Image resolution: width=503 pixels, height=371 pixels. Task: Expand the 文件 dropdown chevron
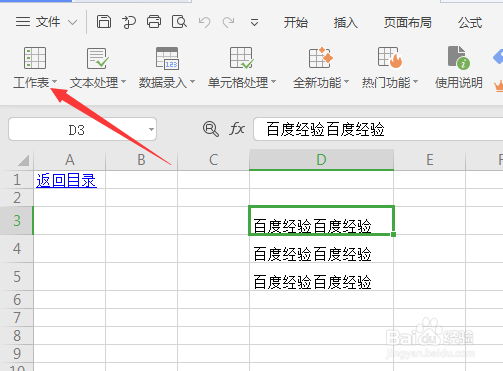[x=72, y=23]
